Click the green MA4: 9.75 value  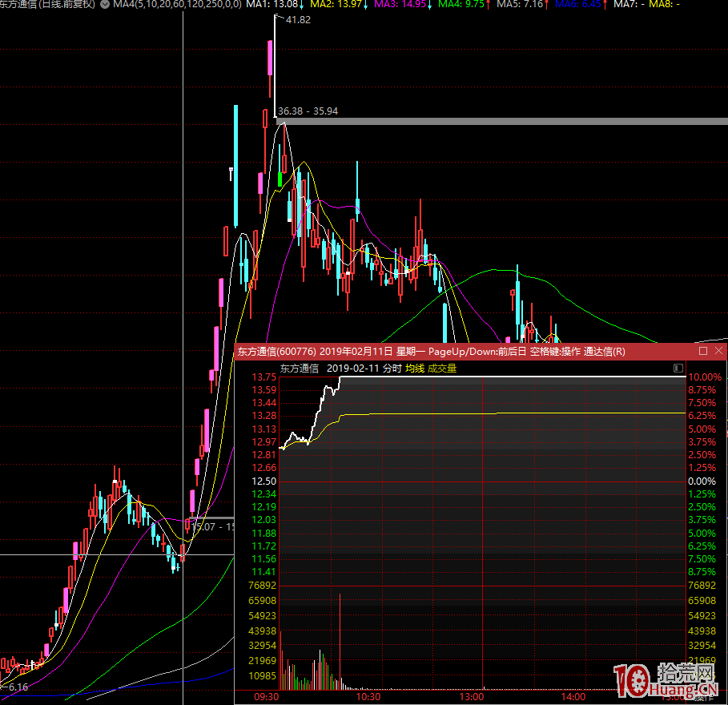pos(462,4)
